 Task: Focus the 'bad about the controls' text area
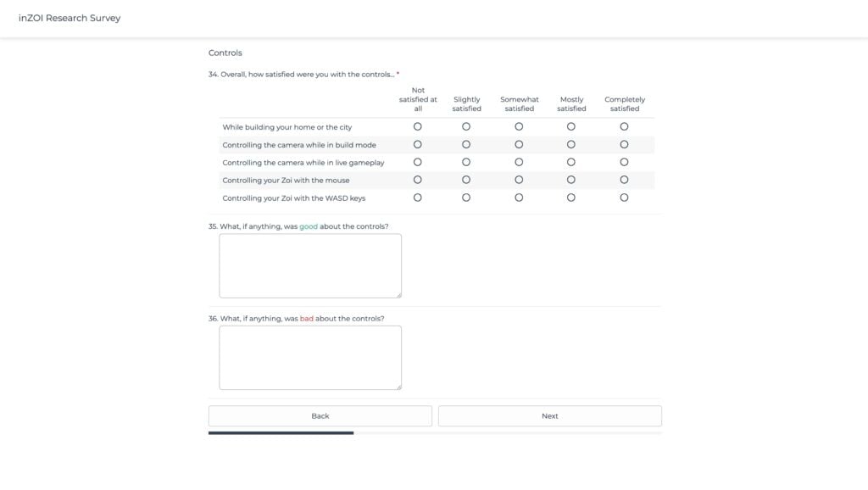point(310,357)
